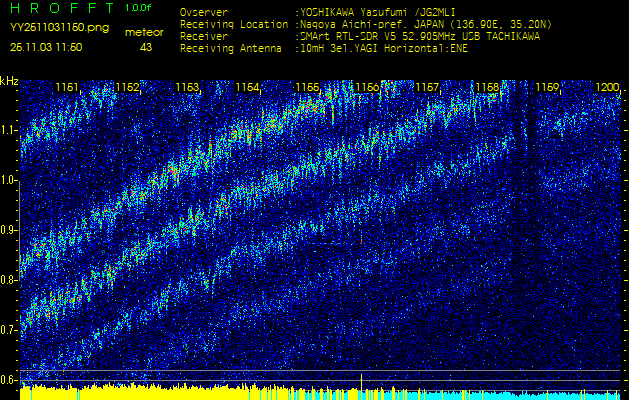
Task: Click the 1156 time marker
Action: click(367, 87)
